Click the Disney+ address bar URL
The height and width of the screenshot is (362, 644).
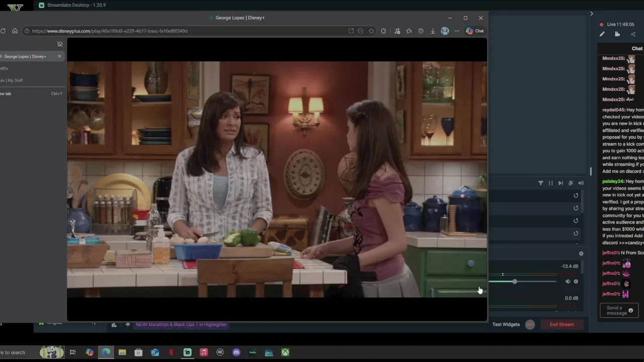coord(110,31)
